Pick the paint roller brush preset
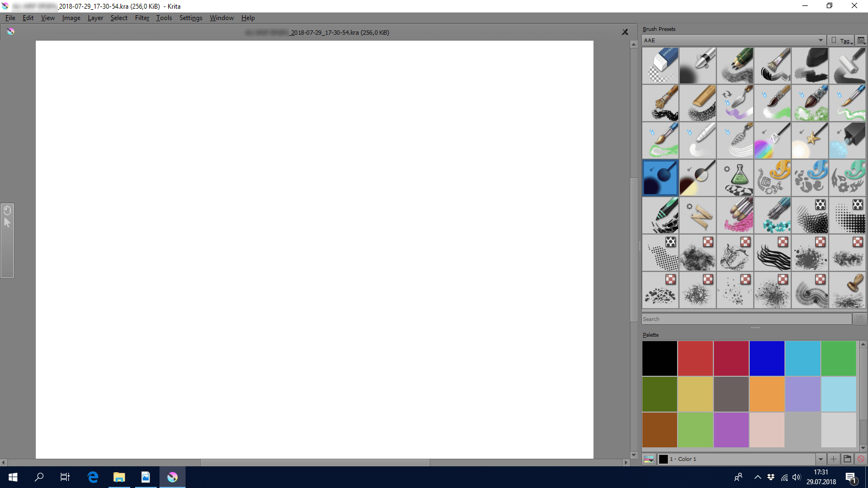Screen dimensions: 868x488 tap(847, 66)
